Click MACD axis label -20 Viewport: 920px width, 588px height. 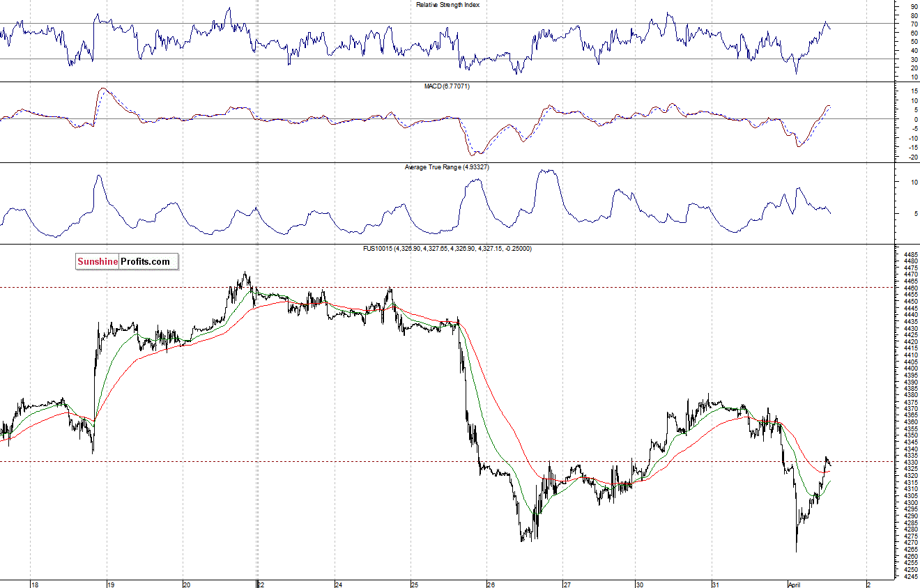912,157
